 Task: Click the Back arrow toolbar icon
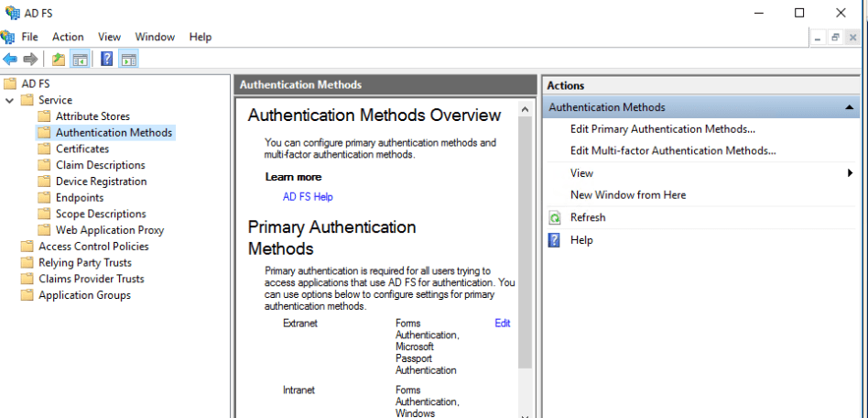coord(10,60)
